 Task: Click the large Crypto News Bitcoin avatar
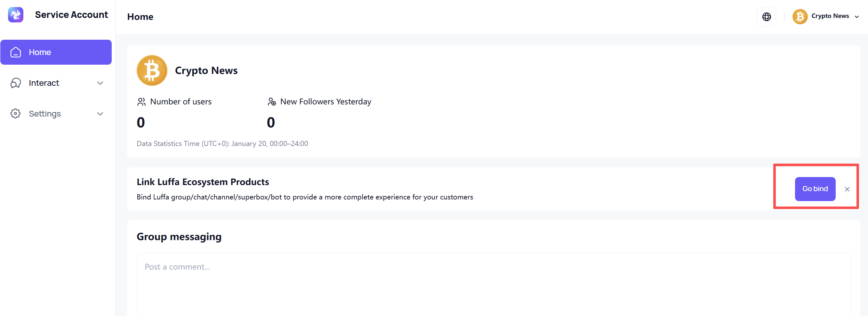[x=152, y=70]
